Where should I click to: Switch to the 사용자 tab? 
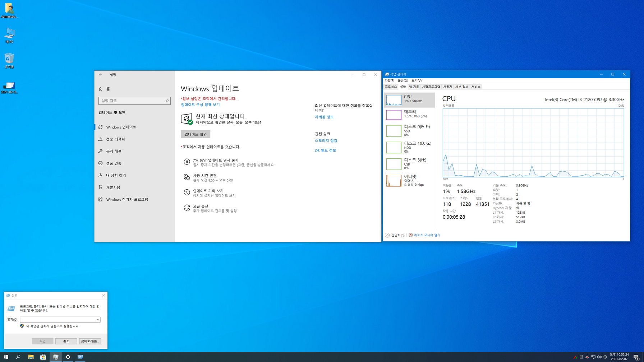[x=447, y=87]
